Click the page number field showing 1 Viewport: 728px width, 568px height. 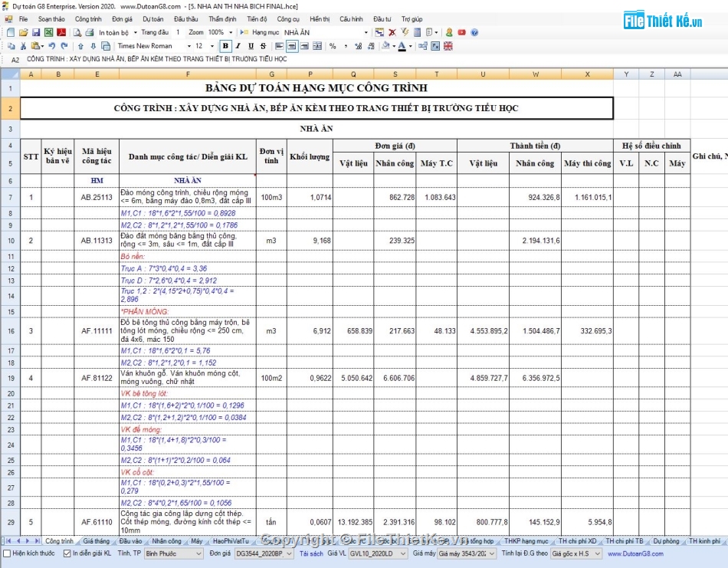(178, 32)
